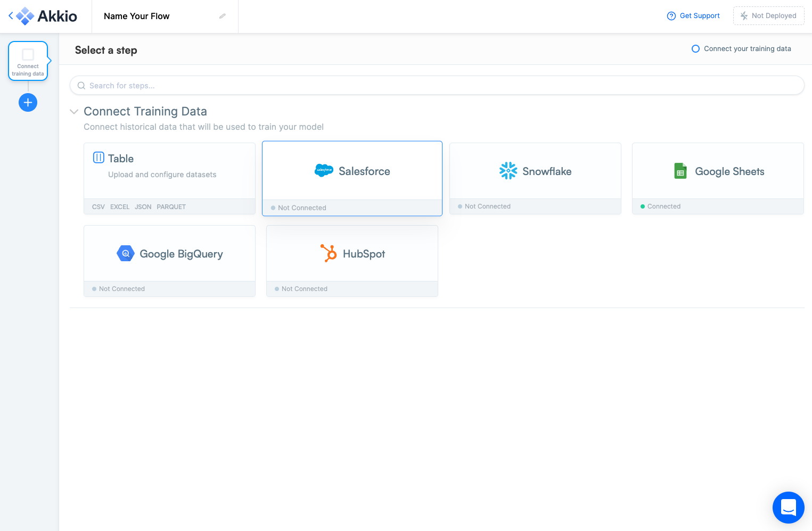Click the Not Deployed status button
Screen dimensions: 812x531
tap(768, 16)
